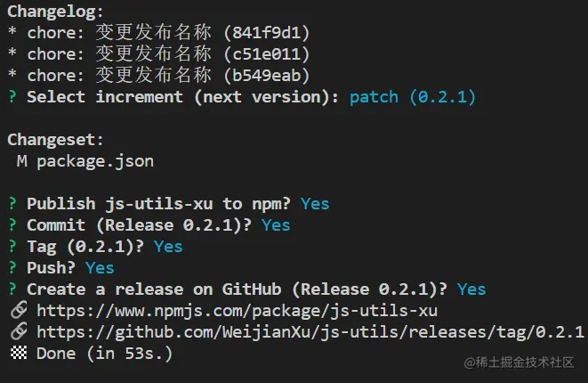Click the Yes answer for Commit Release
The width and height of the screenshot is (588, 383).
[276, 225]
